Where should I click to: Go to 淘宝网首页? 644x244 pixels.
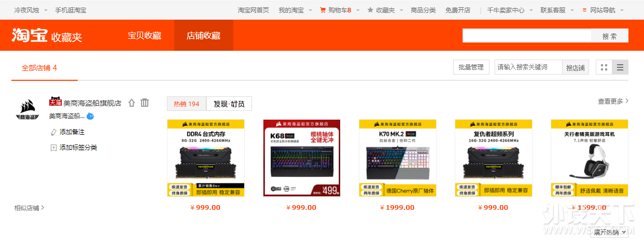tap(254, 10)
